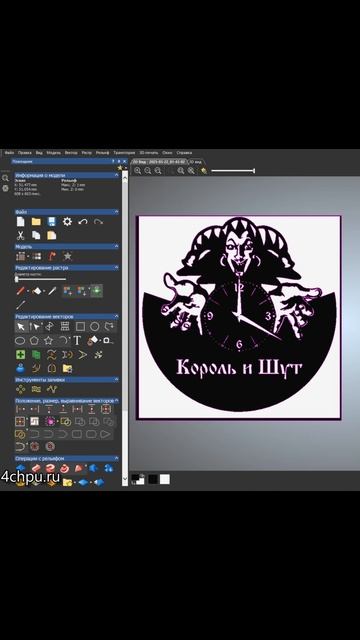This screenshot has width=360, height=640.
Task: Open Правка menu
Action: pos(25,153)
